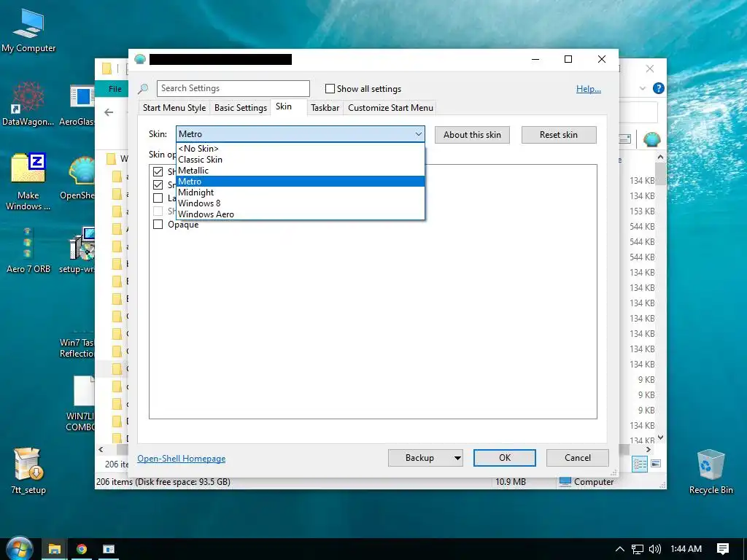The image size is (747, 560).
Task: Click the Explorer vertical scrollbar down arrow
Action: click(x=660, y=437)
